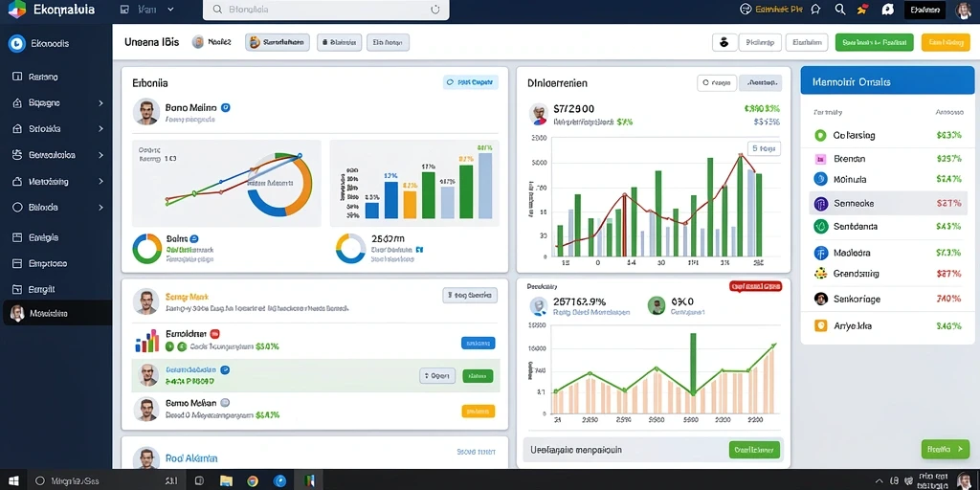Expand the Bgagne sidebar item chevron
The image size is (980, 490).
click(100, 103)
